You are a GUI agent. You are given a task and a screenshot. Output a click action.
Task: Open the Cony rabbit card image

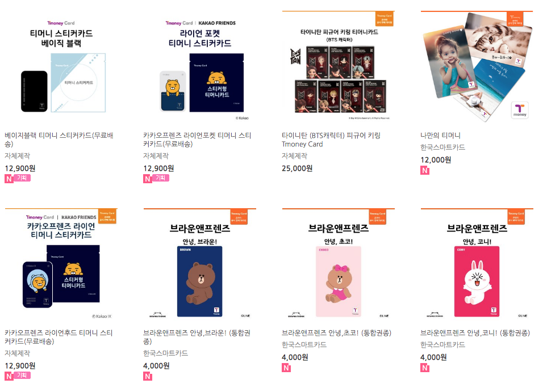(477, 264)
